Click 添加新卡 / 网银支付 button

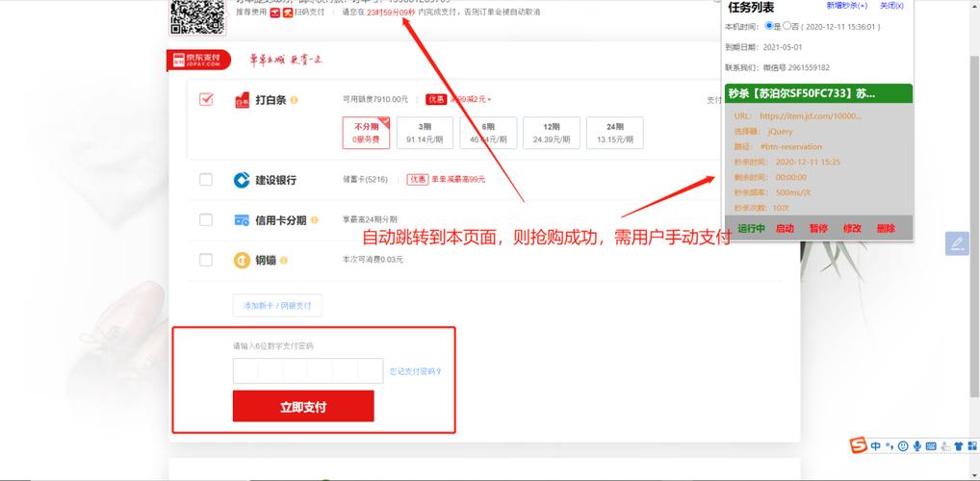pyautogui.click(x=277, y=306)
